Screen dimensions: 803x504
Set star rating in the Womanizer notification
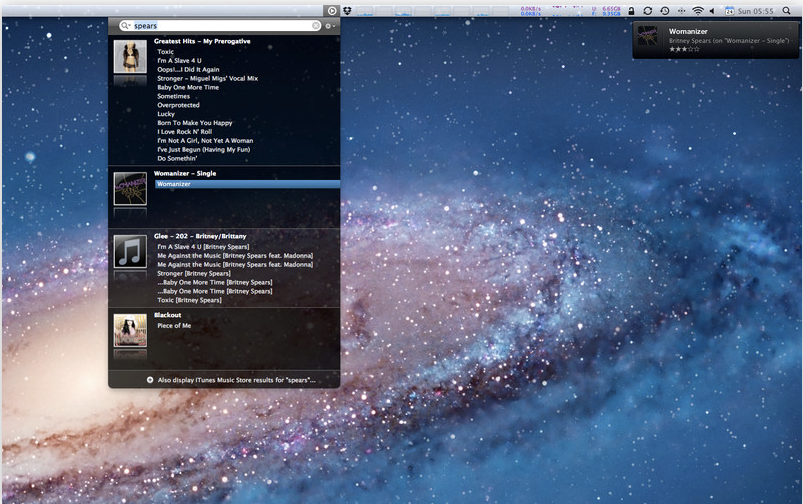(x=684, y=49)
